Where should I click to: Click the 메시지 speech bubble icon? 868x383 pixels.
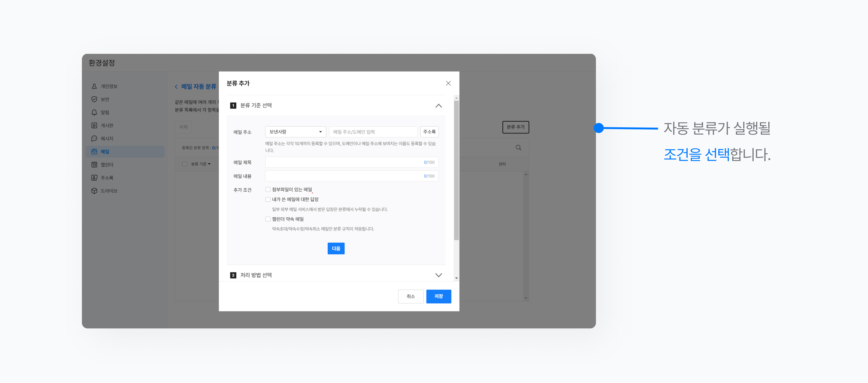94,138
